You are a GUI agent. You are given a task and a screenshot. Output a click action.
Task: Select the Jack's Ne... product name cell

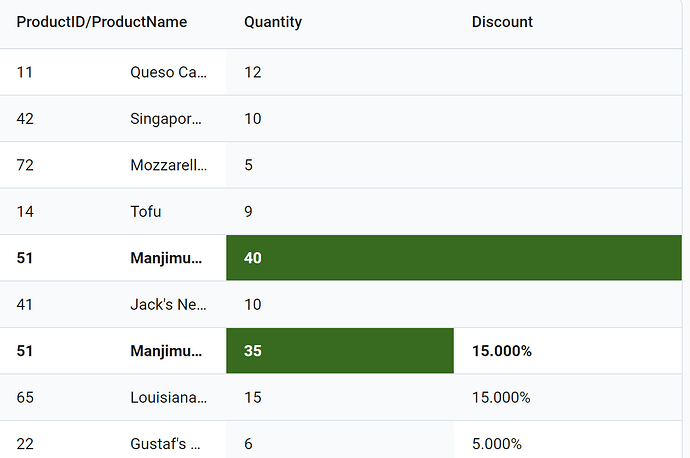click(x=168, y=304)
